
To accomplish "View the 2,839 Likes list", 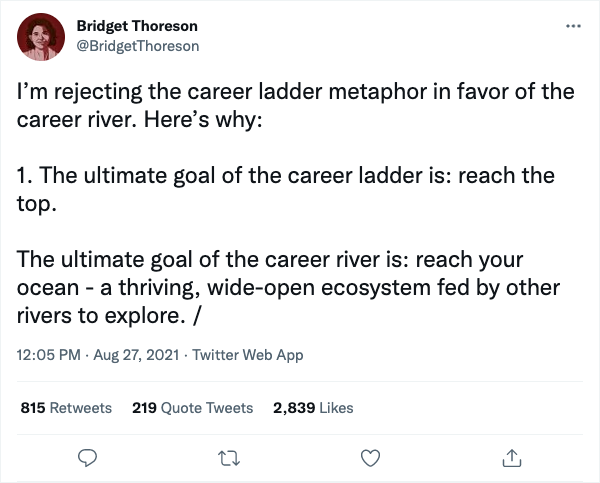I will (x=313, y=408).
